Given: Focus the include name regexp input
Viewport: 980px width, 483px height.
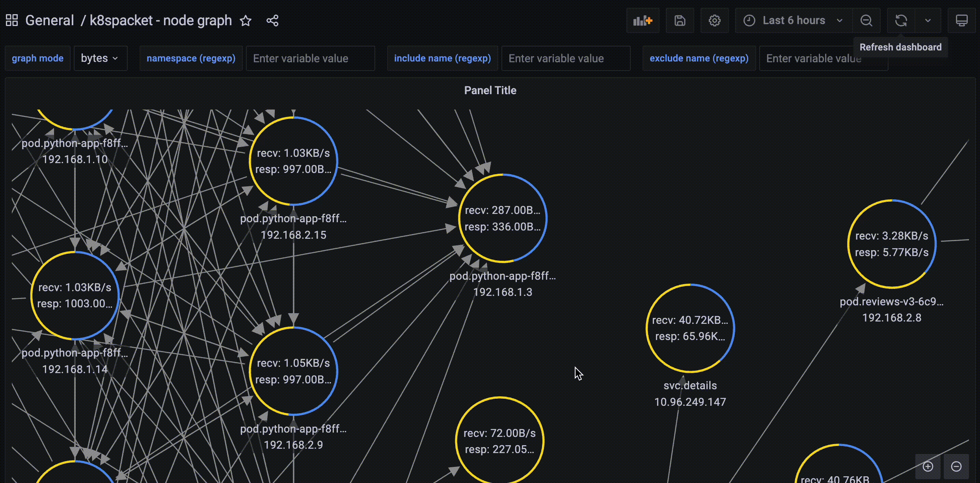Looking at the screenshot, I should 565,58.
